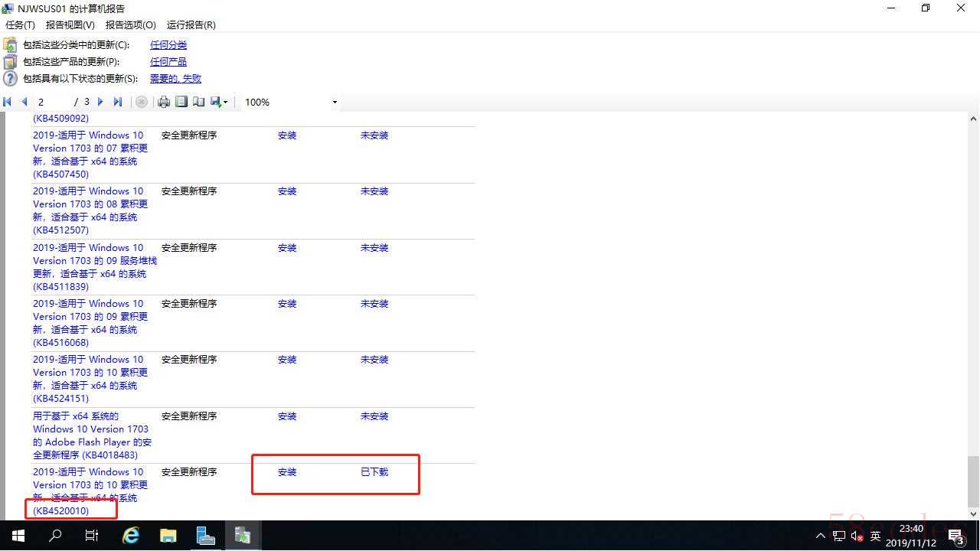Click 未安装 in the KB4516068 row
Image resolution: width=980 pixels, height=551 pixels.
click(374, 304)
